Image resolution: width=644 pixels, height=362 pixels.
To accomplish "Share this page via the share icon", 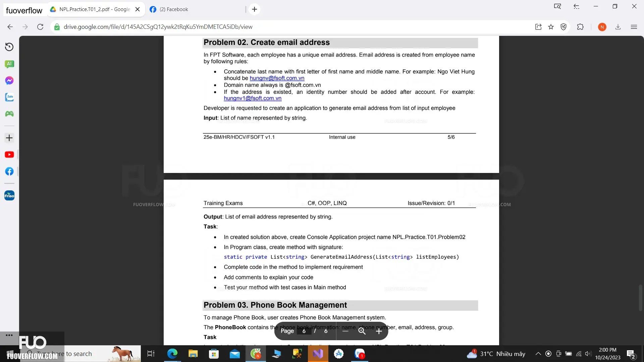I will (538, 27).
